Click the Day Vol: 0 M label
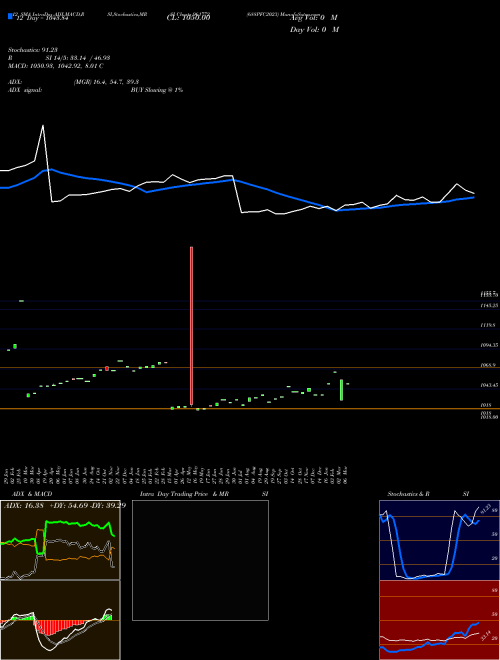Viewport: 500px width, 660px height. point(314,30)
